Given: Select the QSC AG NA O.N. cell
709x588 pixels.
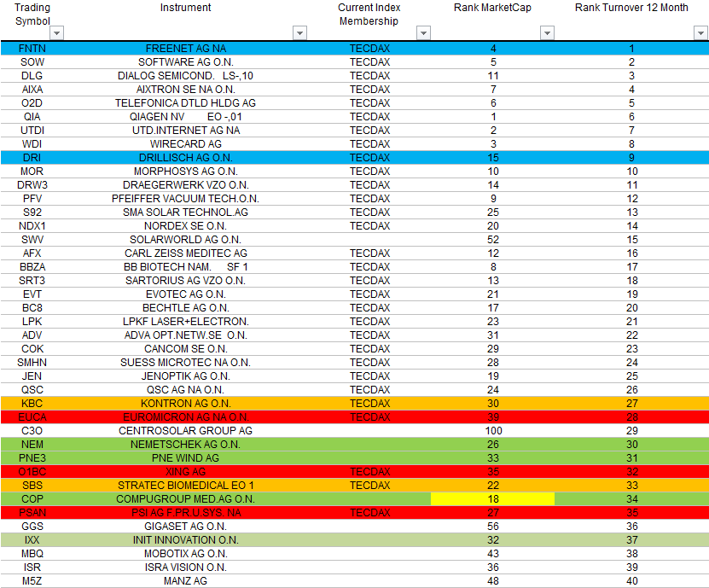Looking at the screenshot, I should [x=186, y=390].
